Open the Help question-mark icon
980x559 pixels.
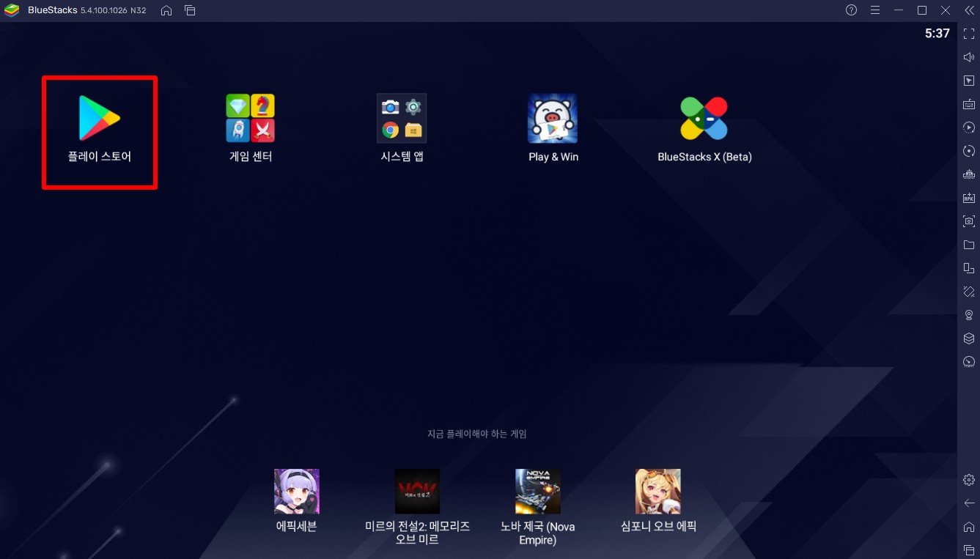pos(851,10)
